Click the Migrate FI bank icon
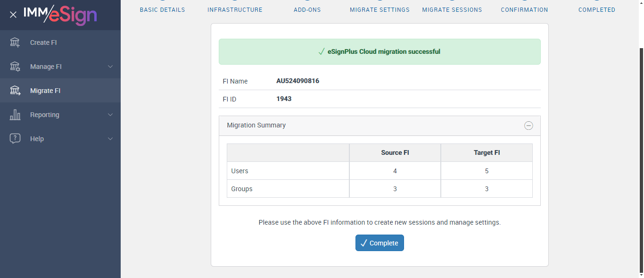This screenshot has width=644, height=278. (15, 91)
